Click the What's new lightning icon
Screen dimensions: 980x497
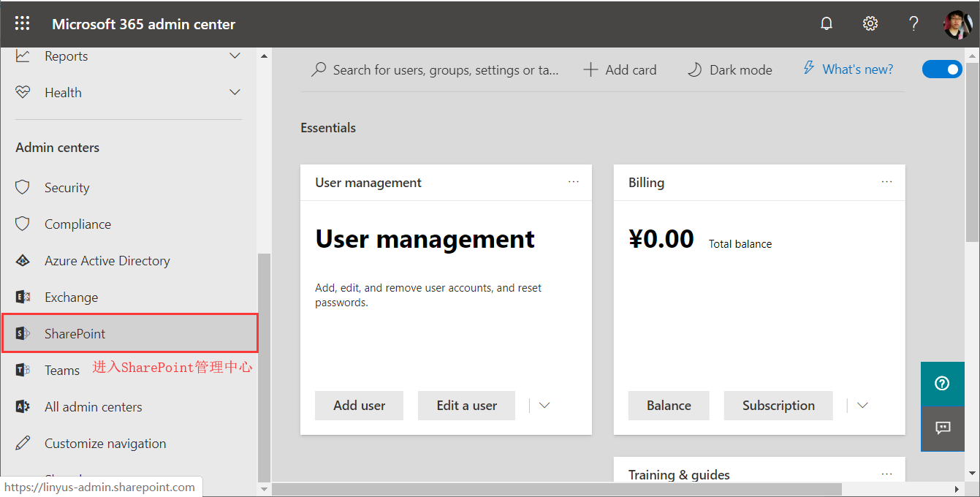click(x=808, y=69)
